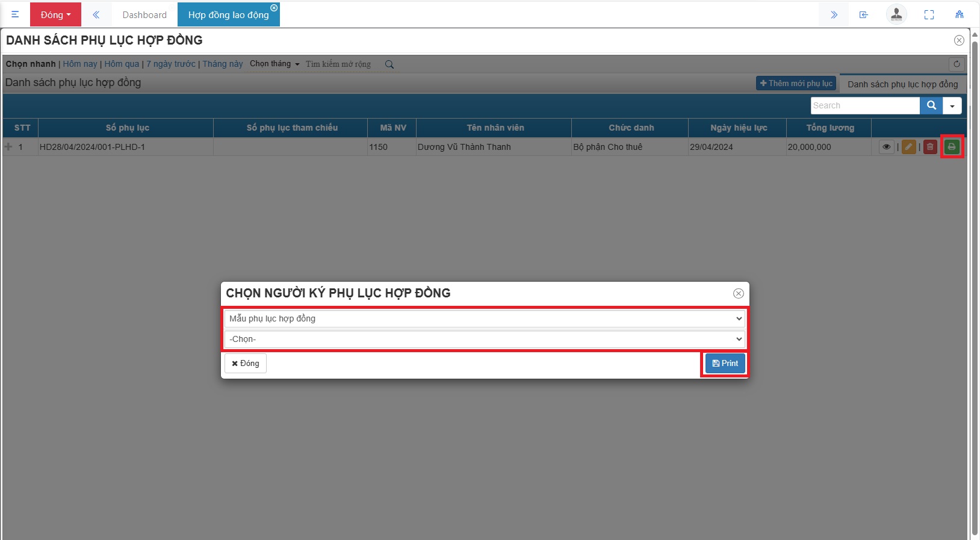Click the user profile avatar
This screenshot has width=980, height=540.
click(896, 14)
